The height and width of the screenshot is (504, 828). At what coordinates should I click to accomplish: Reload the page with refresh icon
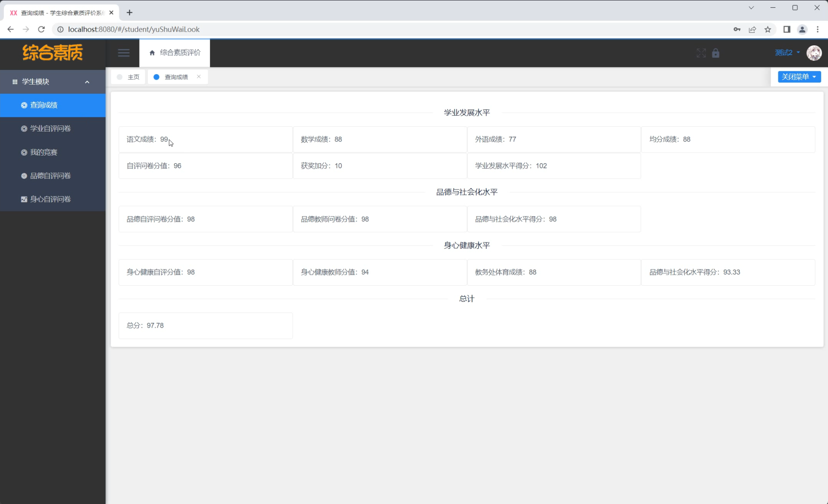coord(41,29)
